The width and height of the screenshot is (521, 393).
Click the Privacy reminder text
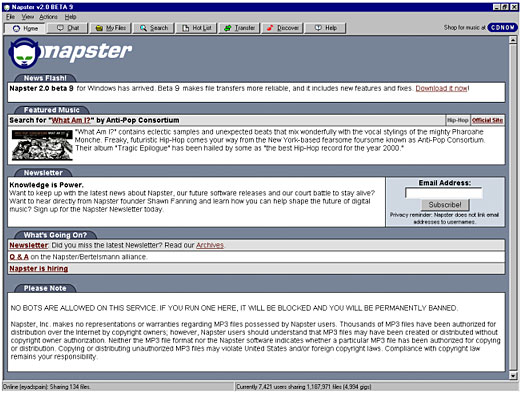[x=444, y=218]
